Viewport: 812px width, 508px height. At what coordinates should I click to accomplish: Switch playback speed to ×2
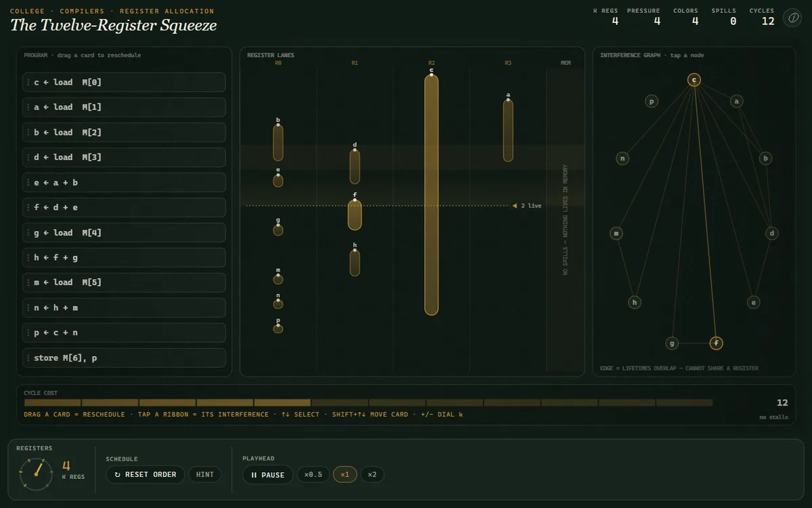point(372,475)
